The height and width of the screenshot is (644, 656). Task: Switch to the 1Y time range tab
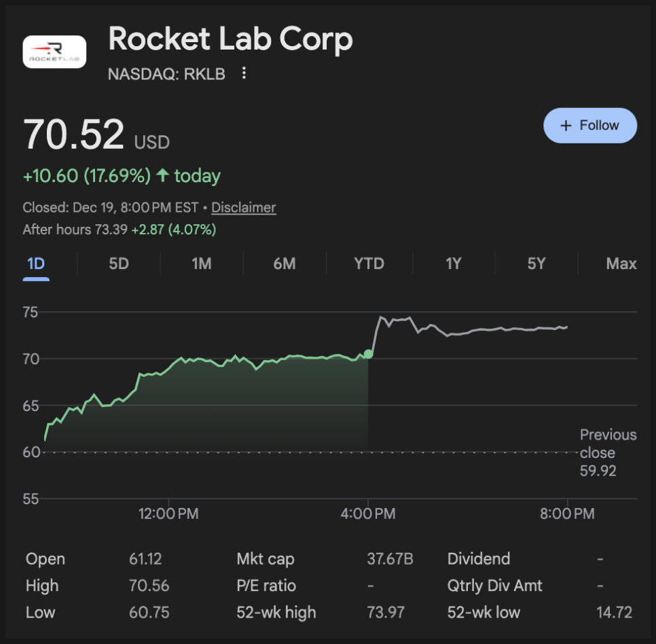point(453,264)
